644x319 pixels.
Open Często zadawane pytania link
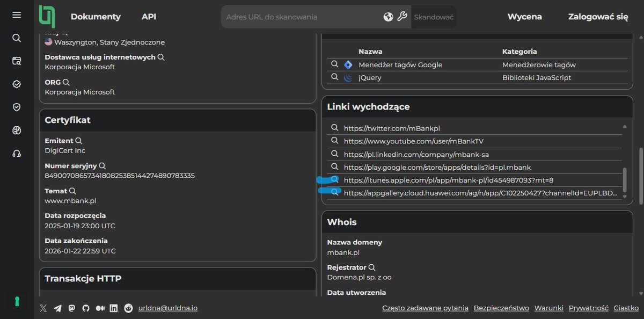coord(425,308)
